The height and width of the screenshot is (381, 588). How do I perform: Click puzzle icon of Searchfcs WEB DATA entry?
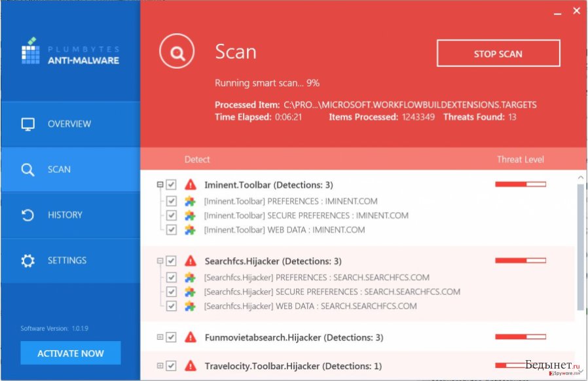point(190,306)
